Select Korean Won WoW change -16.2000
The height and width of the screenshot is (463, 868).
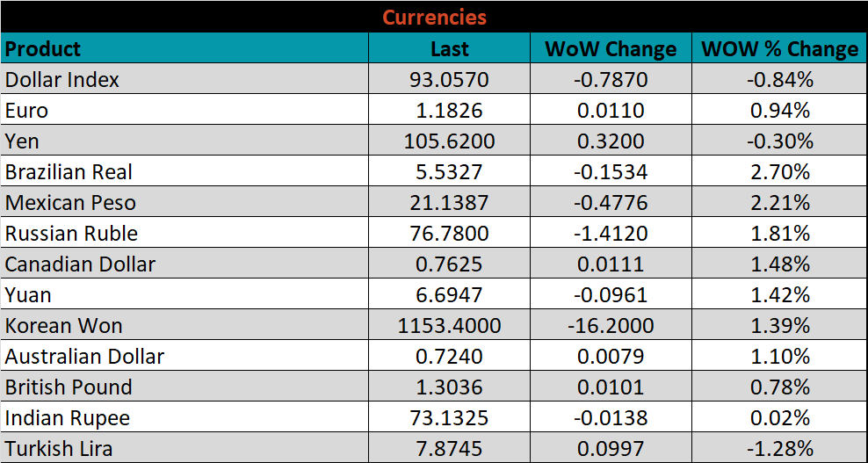611,326
